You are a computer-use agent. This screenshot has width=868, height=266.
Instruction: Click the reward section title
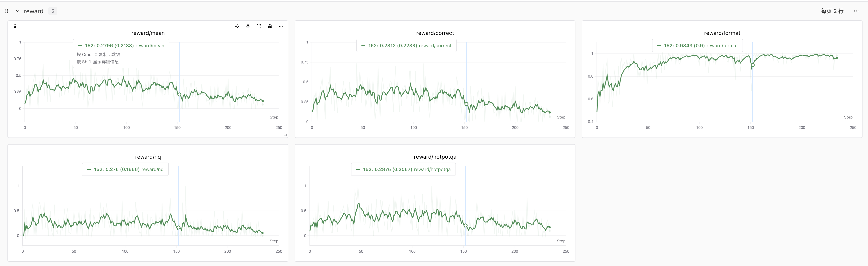tap(34, 11)
